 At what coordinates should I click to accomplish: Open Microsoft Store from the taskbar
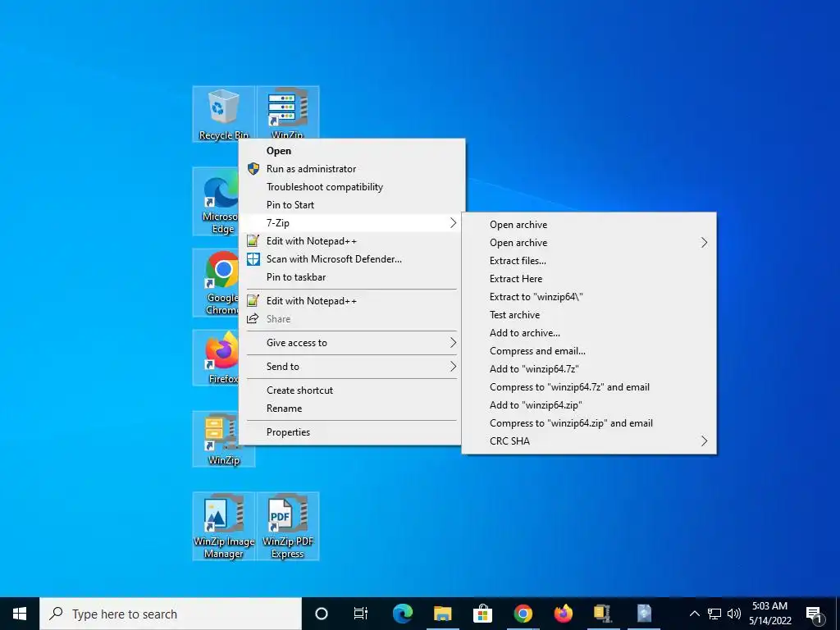pos(482,614)
